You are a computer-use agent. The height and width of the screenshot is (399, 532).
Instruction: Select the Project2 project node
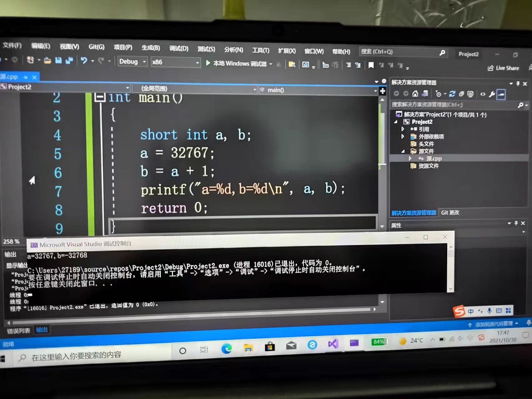point(422,122)
